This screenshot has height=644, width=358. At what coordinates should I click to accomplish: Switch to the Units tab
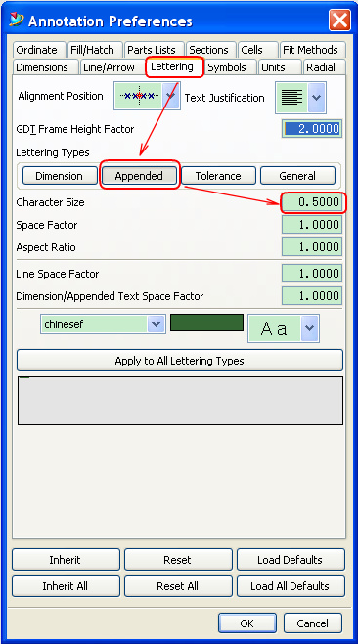[x=280, y=67]
